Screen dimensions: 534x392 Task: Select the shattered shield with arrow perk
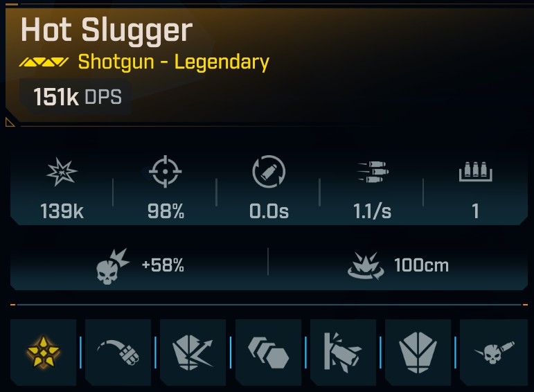(x=193, y=352)
